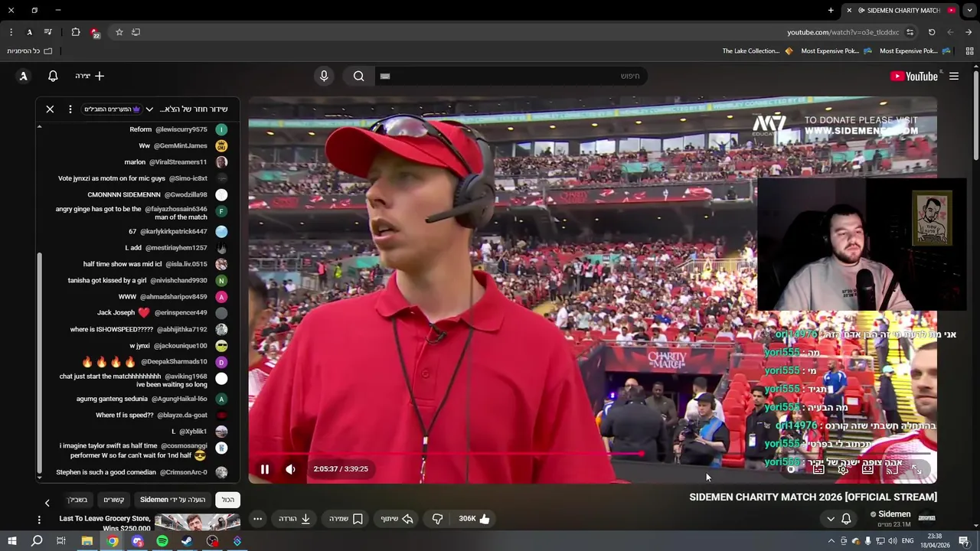Screen dimensions: 980x551
Task: Download the video
Action: tap(295, 519)
